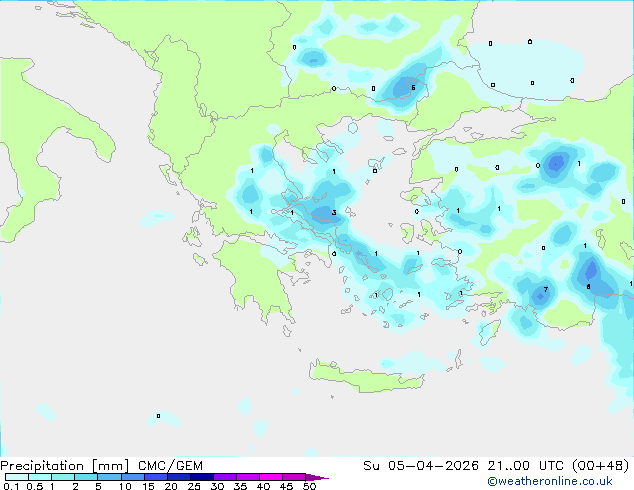Pick the 10–15 mm legend color swatch
The width and height of the screenshot is (634, 490).
[132, 477]
